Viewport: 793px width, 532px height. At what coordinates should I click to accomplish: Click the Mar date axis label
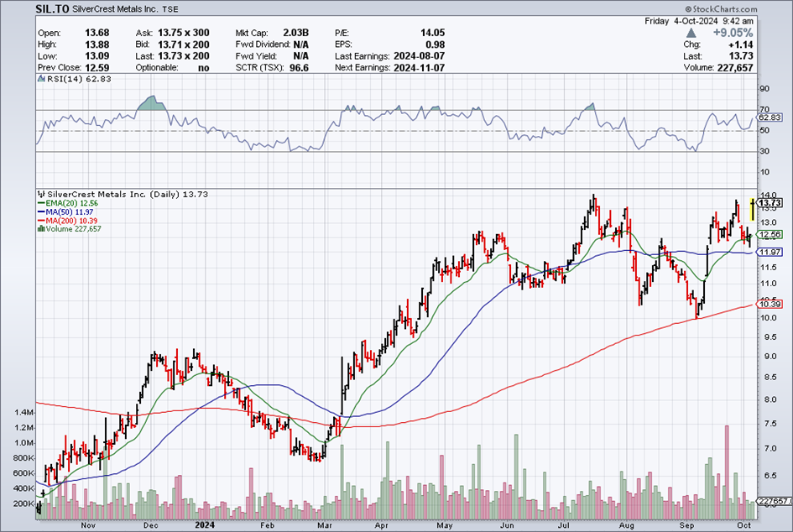tap(325, 525)
